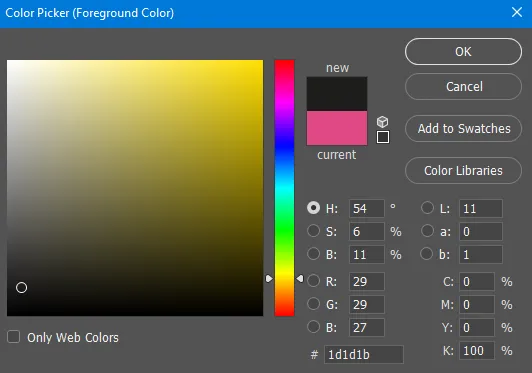Screen dimensions: 532x373
Task: Select the G green radio button
Action: [314, 304]
